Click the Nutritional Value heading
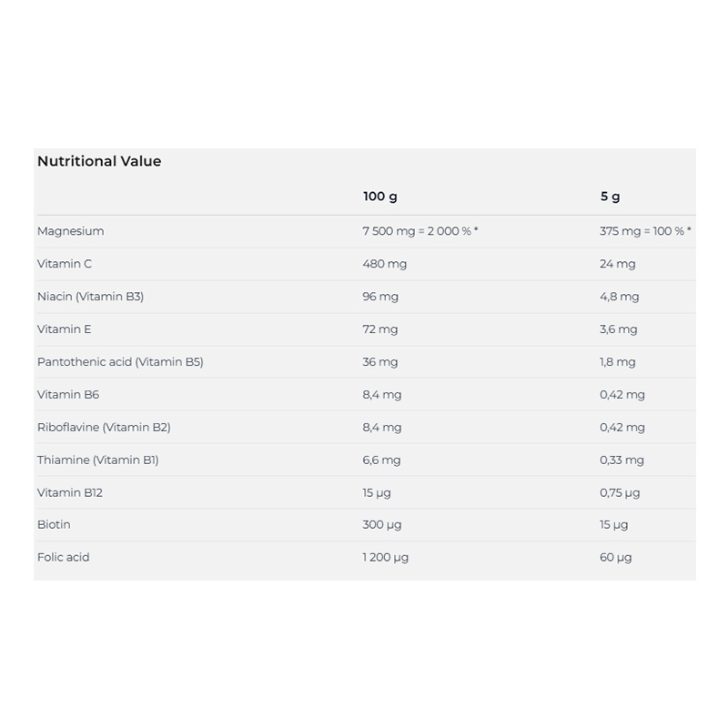This screenshot has height=728, width=728. (99, 161)
